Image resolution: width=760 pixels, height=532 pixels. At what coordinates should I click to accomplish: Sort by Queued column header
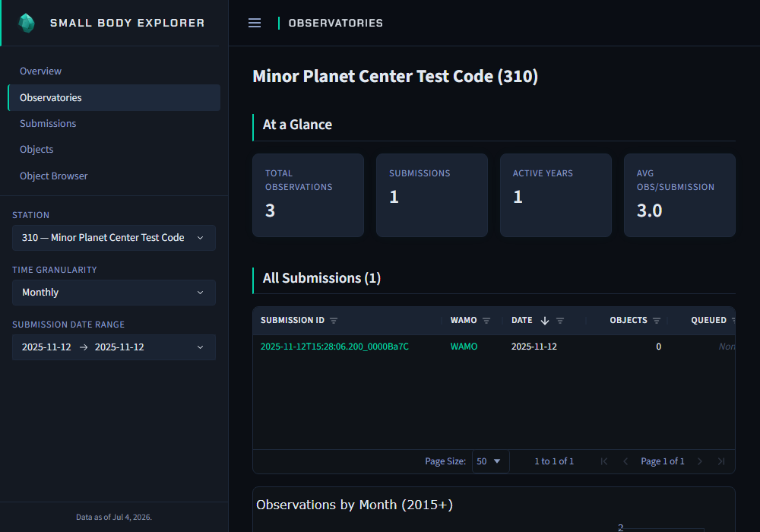tap(708, 320)
